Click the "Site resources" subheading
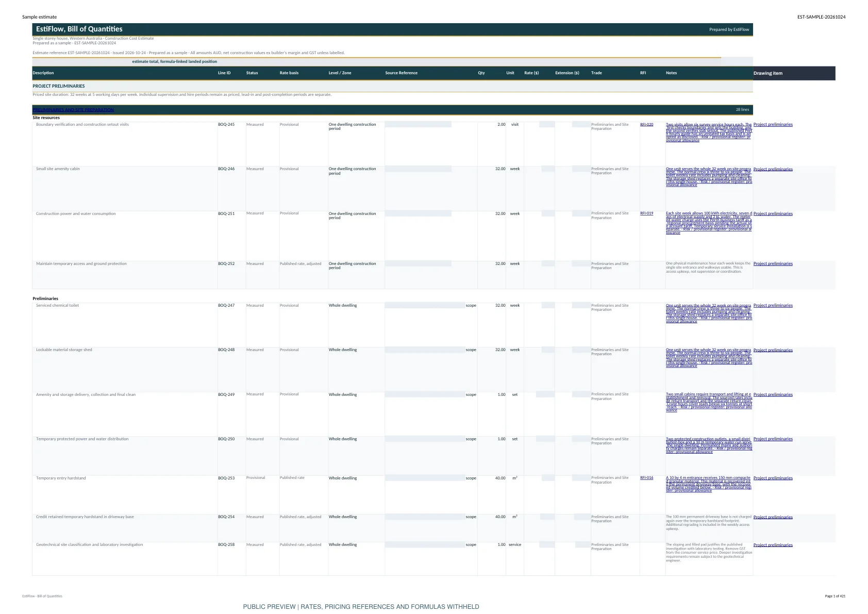 46,118
